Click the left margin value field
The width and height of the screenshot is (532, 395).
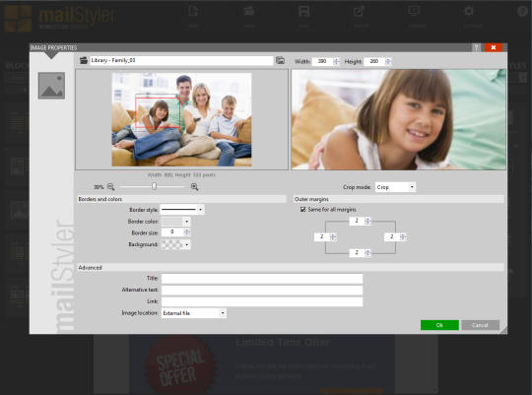(322, 236)
